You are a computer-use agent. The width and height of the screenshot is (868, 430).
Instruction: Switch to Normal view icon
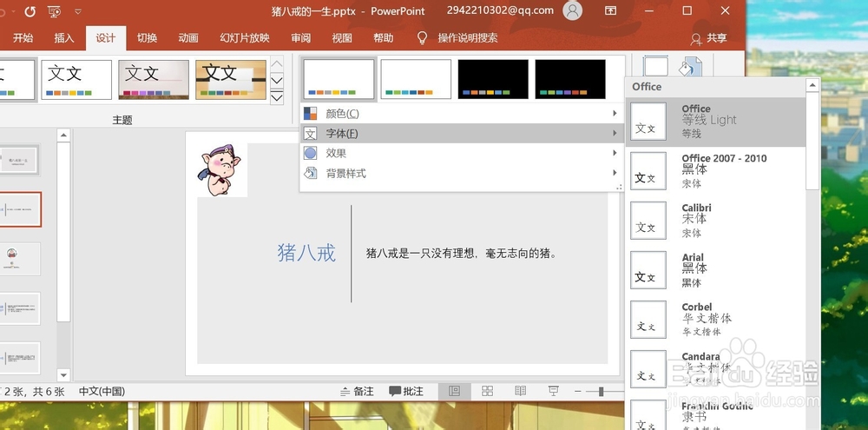click(454, 391)
